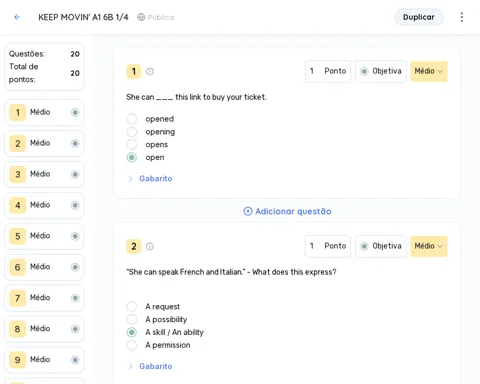
Task: Jump to question 9 in the sidebar
Action: (x=44, y=360)
